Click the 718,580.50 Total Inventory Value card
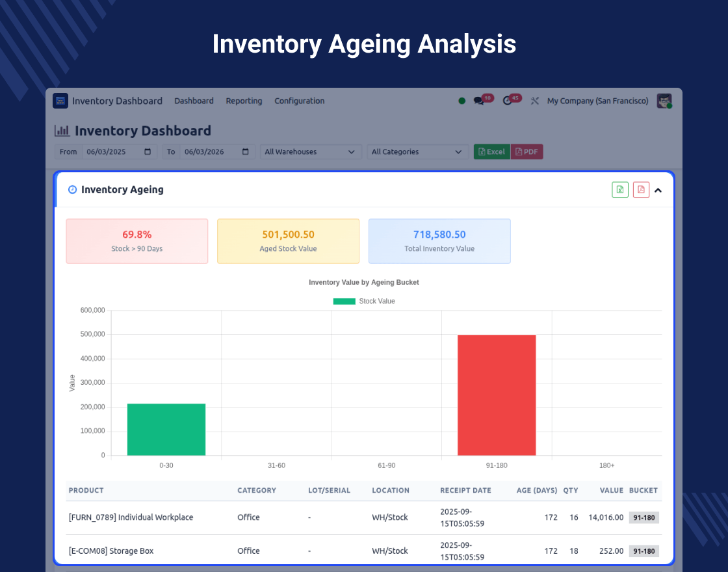 coord(439,241)
